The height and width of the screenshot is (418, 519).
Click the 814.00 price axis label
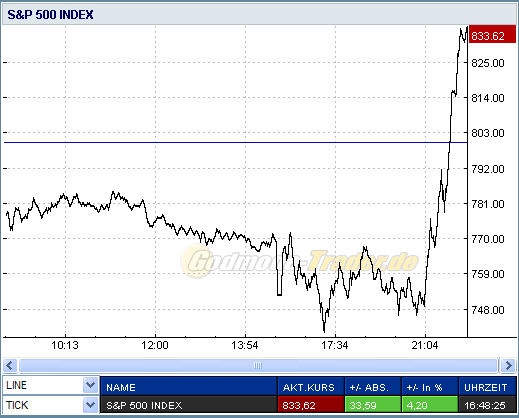[x=488, y=98]
